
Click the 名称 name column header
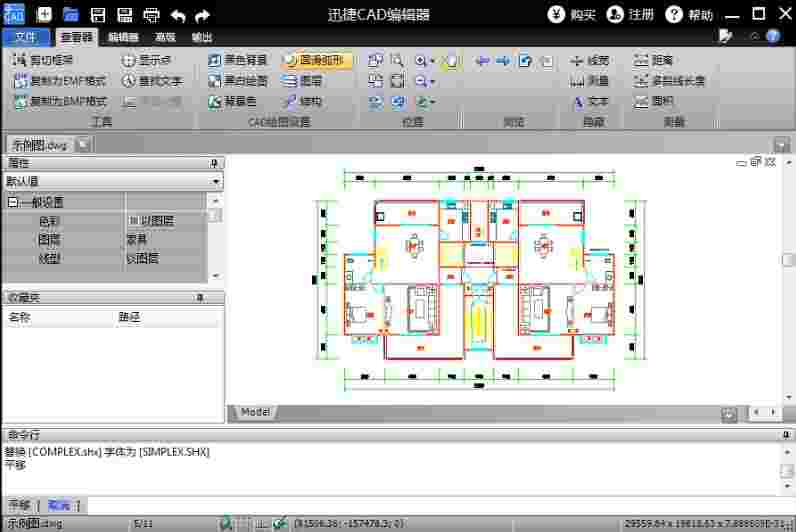click(x=19, y=318)
